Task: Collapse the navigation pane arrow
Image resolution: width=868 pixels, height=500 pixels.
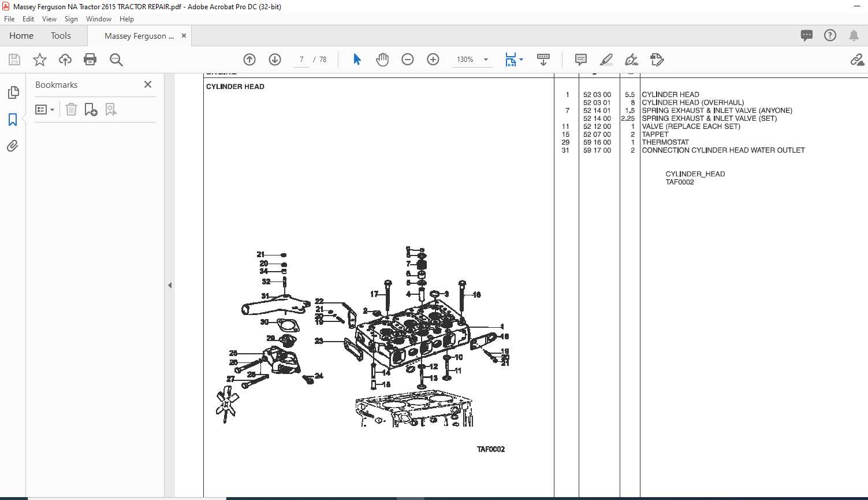Action: tap(170, 285)
